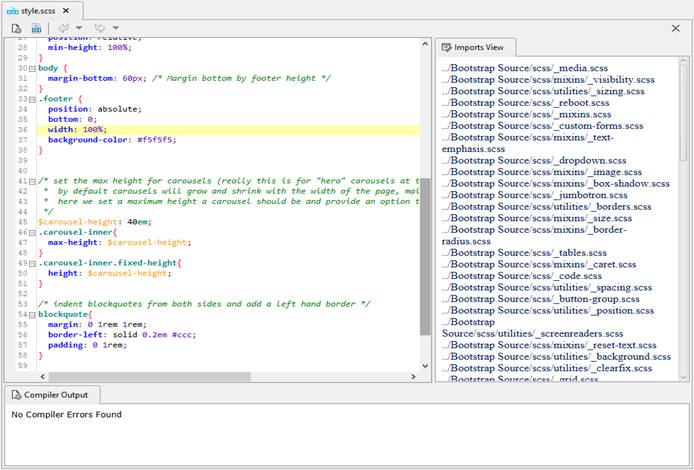Click the file settings icon in the toolbar
Viewport: 694px width, 470px height.
click(16, 28)
